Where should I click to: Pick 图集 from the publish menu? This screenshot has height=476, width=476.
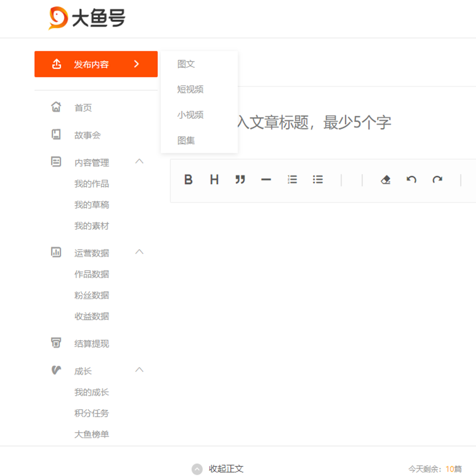(186, 140)
